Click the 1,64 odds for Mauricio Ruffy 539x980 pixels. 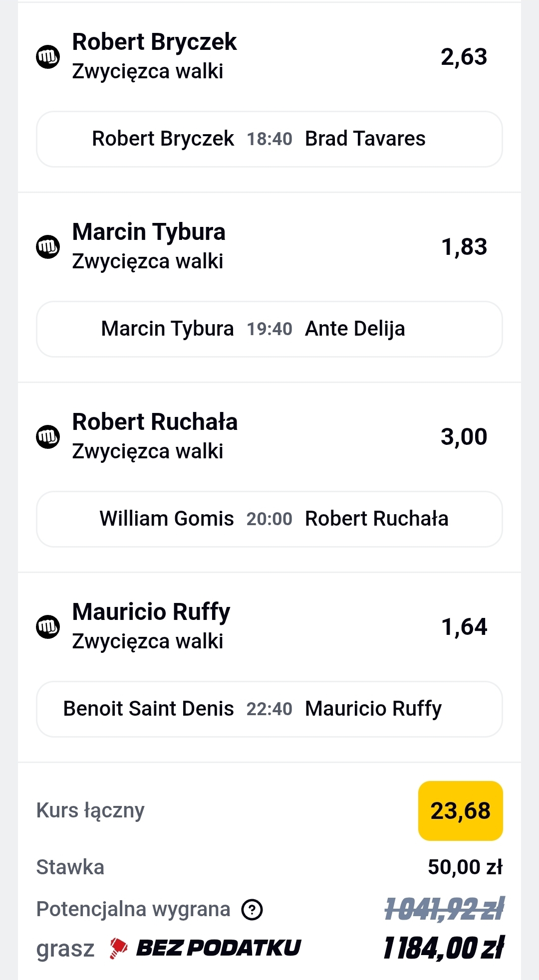click(x=464, y=627)
